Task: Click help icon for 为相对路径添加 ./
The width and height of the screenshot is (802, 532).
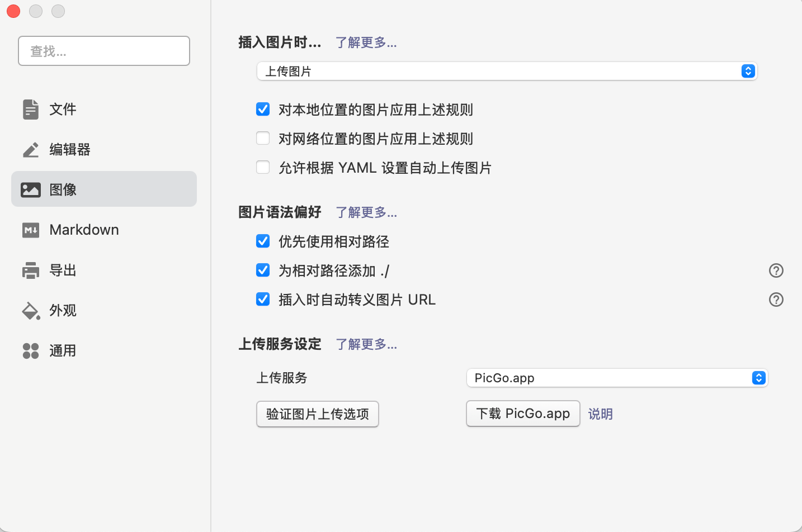Action: tap(776, 270)
